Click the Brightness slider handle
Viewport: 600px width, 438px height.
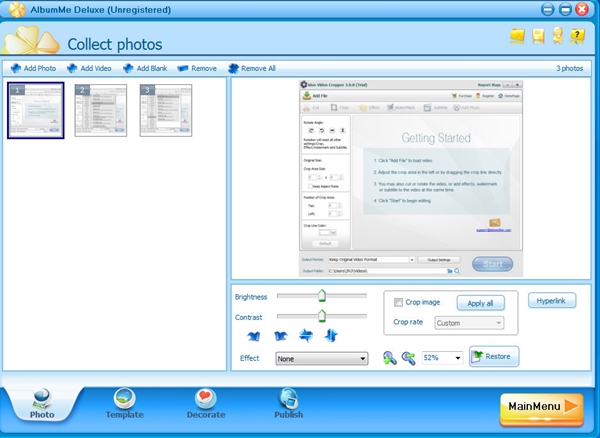(x=321, y=295)
